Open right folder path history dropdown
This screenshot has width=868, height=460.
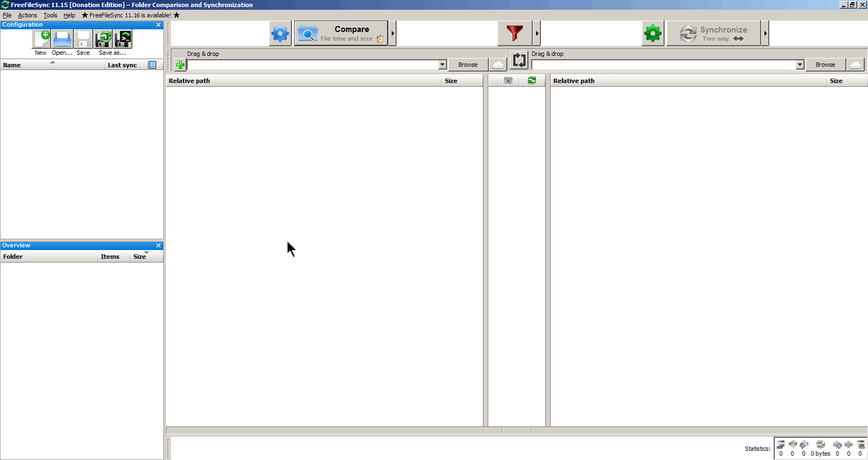(x=800, y=65)
